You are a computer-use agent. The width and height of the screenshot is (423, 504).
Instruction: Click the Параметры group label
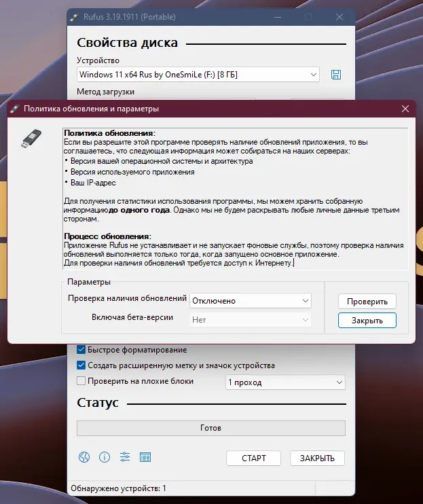pyautogui.click(x=89, y=282)
